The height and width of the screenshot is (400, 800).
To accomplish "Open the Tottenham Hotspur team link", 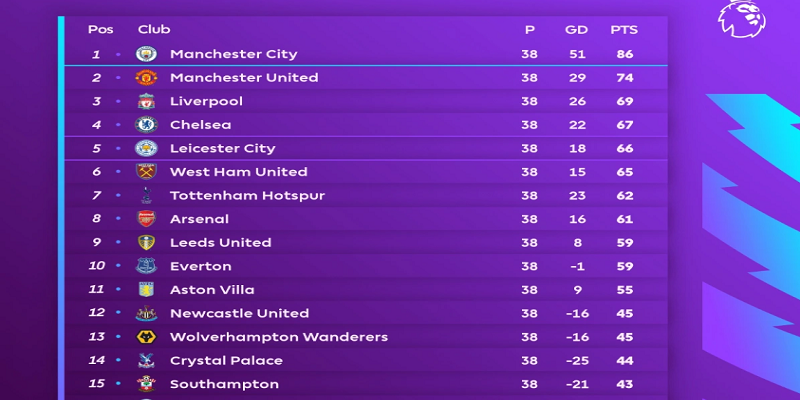I will point(233,195).
